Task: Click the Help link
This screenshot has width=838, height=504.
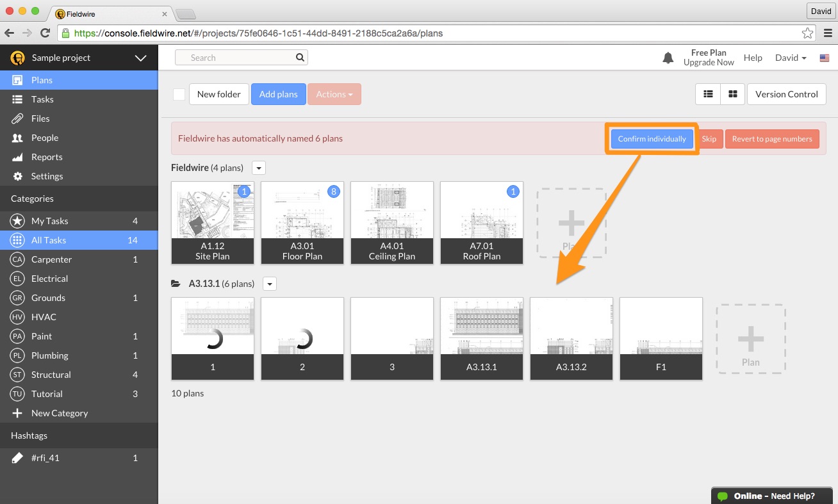Action: (x=753, y=58)
